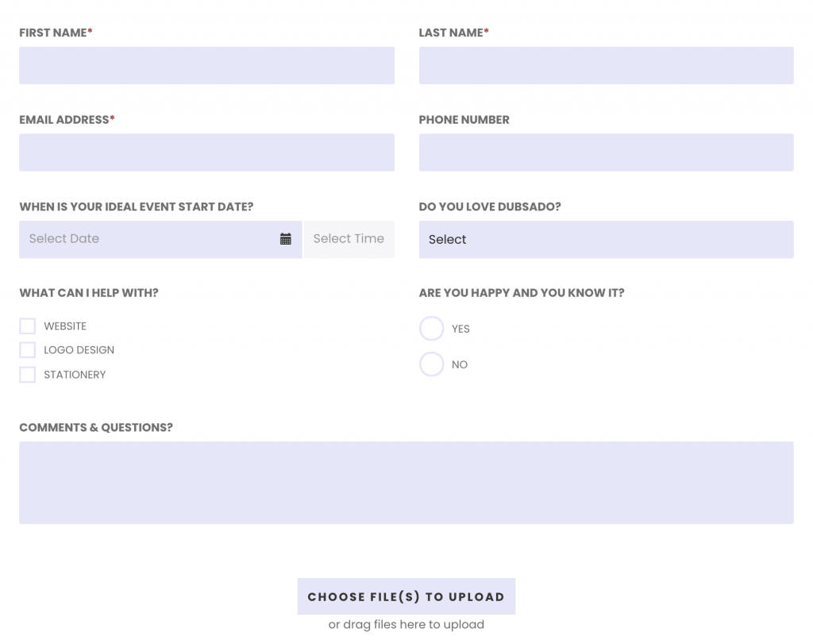This screenshot has height=644, width=813.
Task: Check the Website checkbox
Action: [28, 326]
